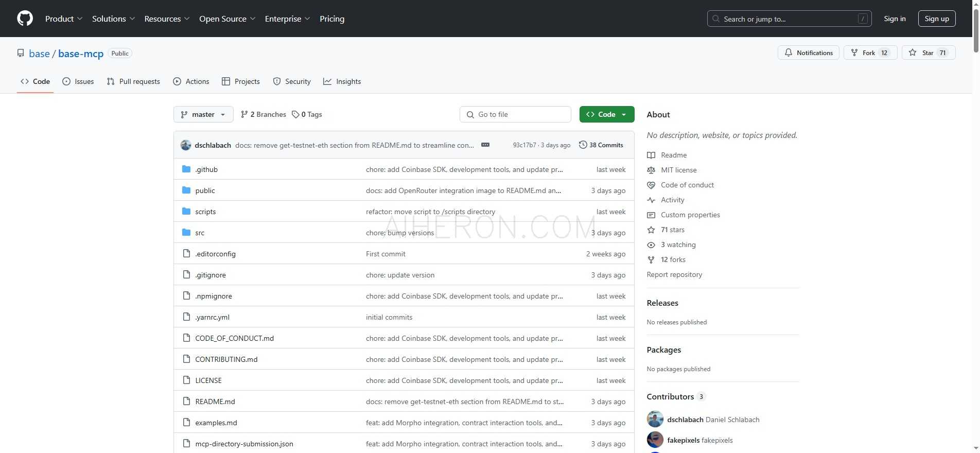Click the Sign up button
This screenshot has height=453, width=980.
[x=937, y=19]
